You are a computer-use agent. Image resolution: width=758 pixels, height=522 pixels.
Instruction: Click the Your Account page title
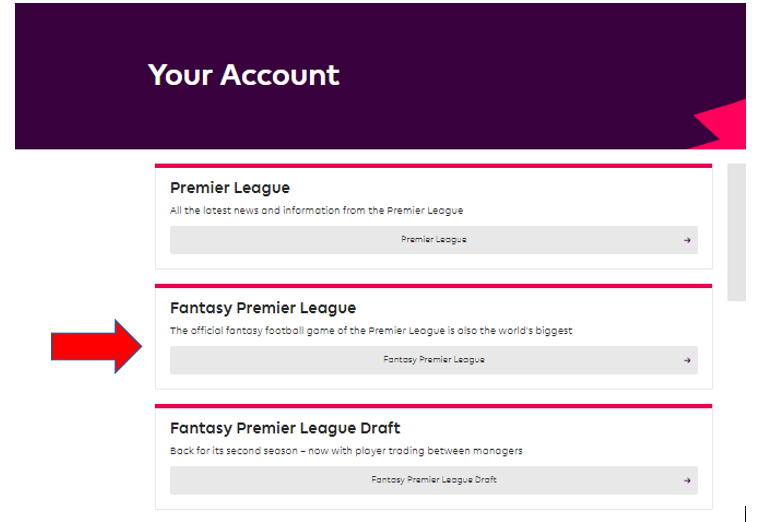(244, 75)
